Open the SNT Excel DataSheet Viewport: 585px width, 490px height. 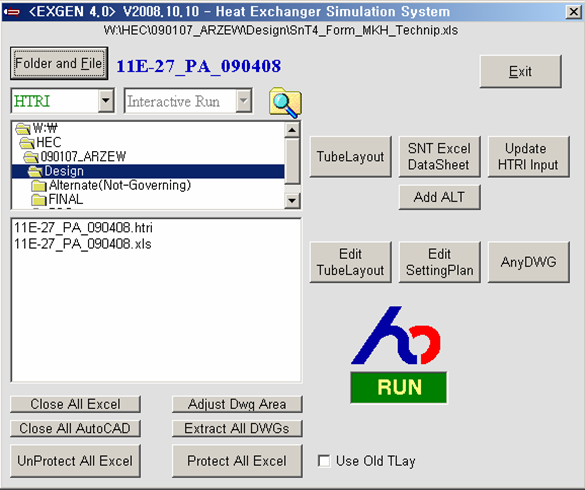pos(439,156)
